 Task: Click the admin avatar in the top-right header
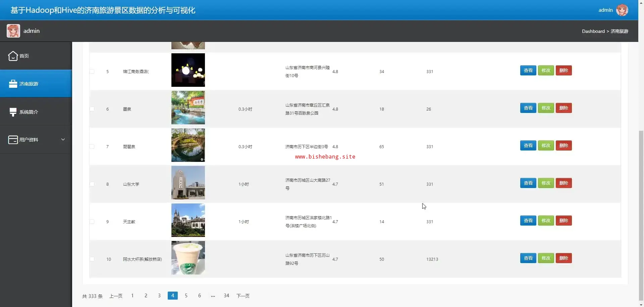point(622,10)
